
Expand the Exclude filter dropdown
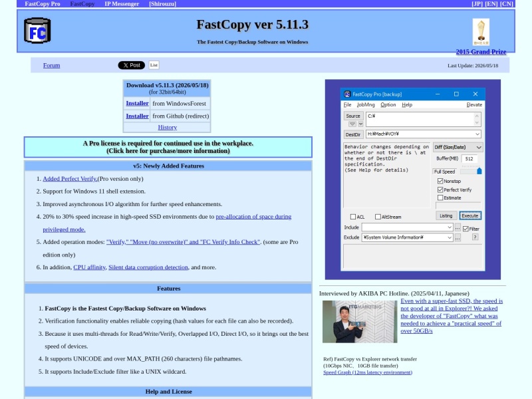[450, 237]
